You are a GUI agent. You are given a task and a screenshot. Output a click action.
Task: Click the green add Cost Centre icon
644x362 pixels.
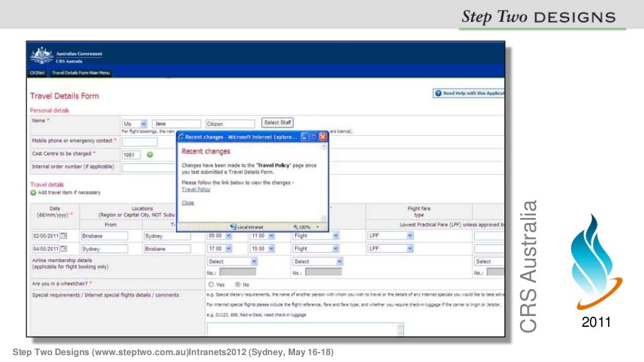tap(150, 155)
